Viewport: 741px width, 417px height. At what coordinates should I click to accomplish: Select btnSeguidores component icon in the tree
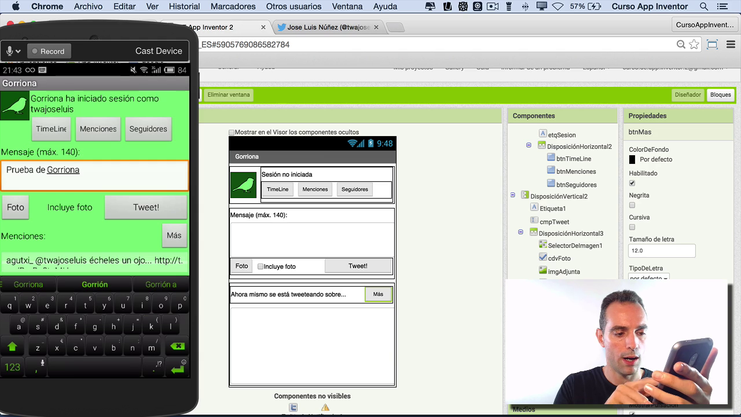click(x=551, y=183)
